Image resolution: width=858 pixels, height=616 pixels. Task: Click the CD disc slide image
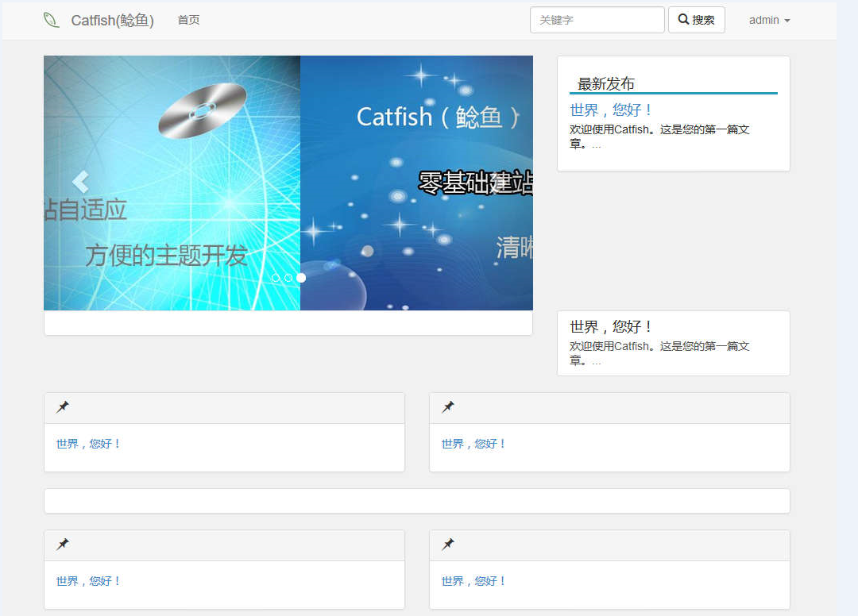(172, 183)
